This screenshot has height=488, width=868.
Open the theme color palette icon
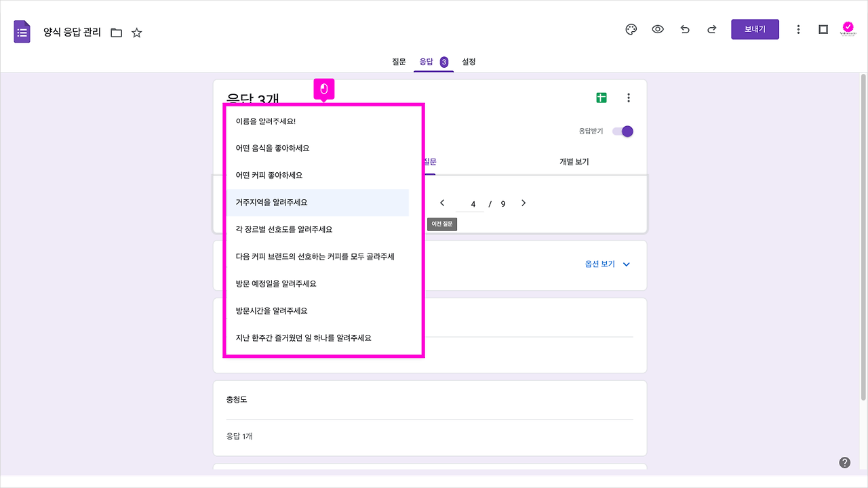pos(631,29)
